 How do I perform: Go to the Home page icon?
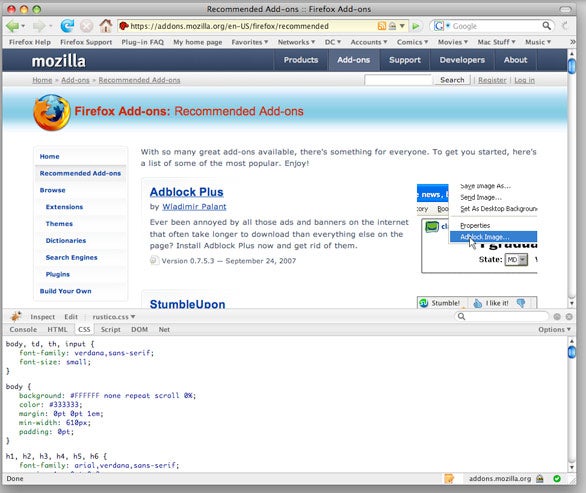[x=106, y=26]
